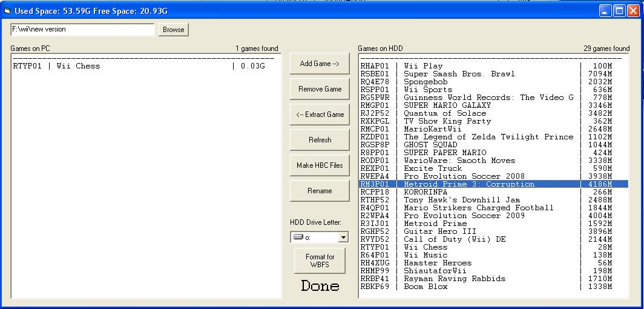Click the app icon in the title bar
The width and height of the screenshot is (644, 309).
pyautogui.click(x=7, y=11)
